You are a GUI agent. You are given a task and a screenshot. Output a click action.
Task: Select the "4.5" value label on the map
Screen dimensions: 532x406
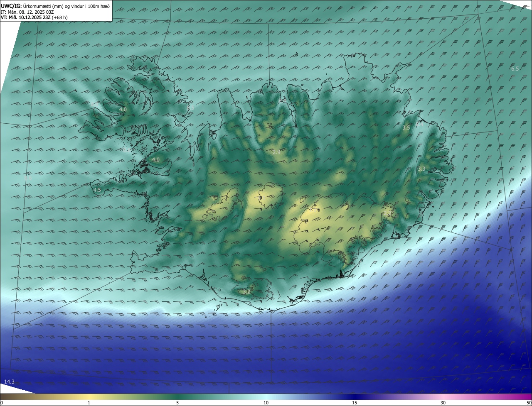[x=97, y=190]
